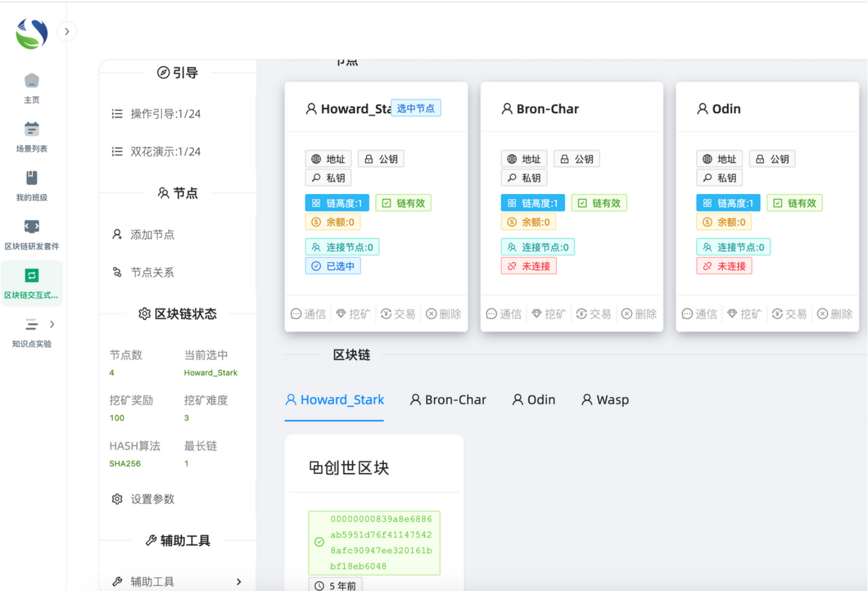The image size is (868, 591).
Task: Expand the auxiliary tools (辅助工具) submenu
Action: (239, 581)
